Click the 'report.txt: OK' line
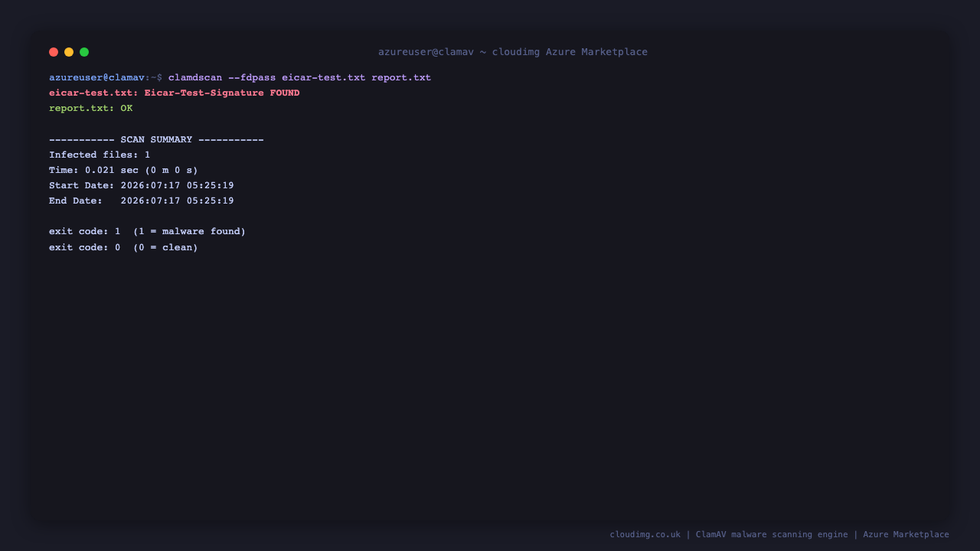The image size is (980, 551). [91, 109]
